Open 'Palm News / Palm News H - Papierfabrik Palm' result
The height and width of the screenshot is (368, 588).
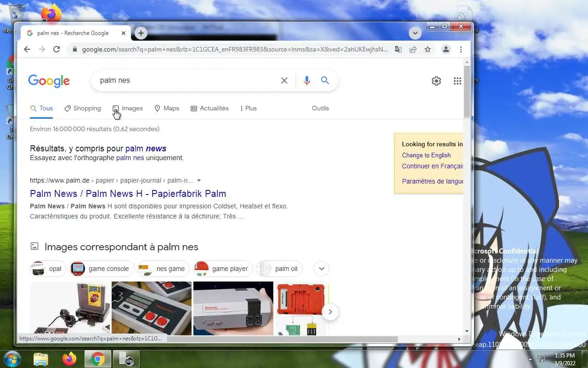128,194
